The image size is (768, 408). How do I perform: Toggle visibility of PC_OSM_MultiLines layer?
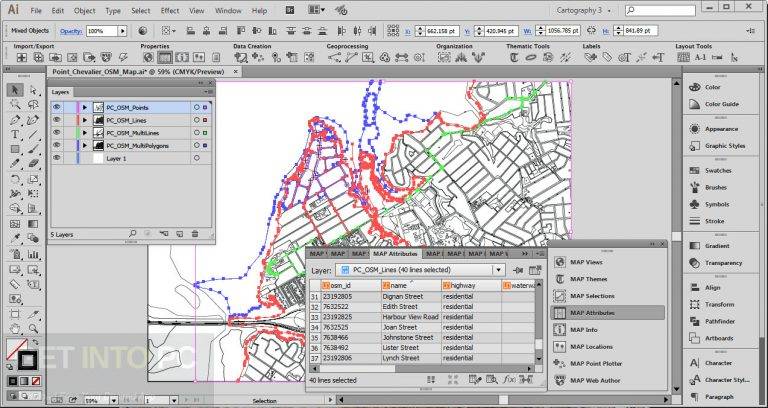point(57,133)
